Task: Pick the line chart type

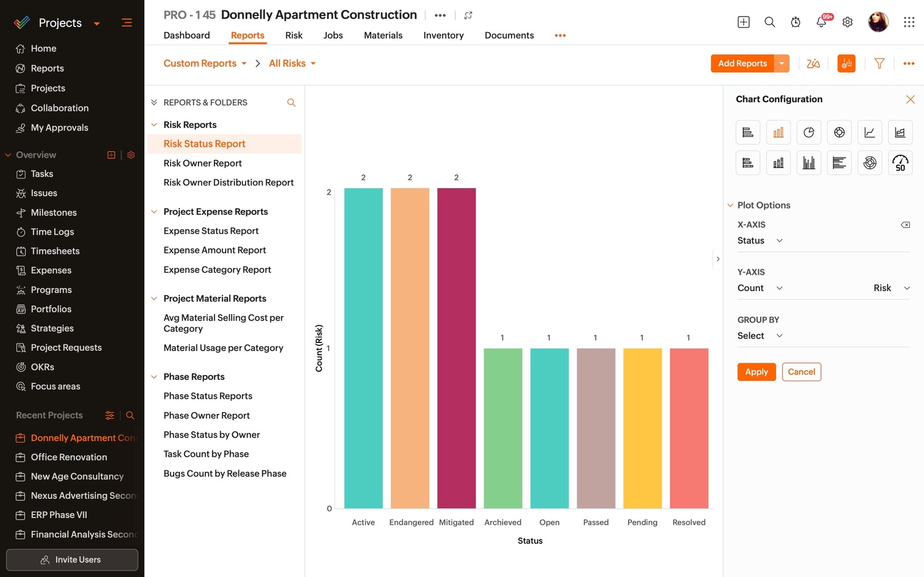Action: point(869,132)
